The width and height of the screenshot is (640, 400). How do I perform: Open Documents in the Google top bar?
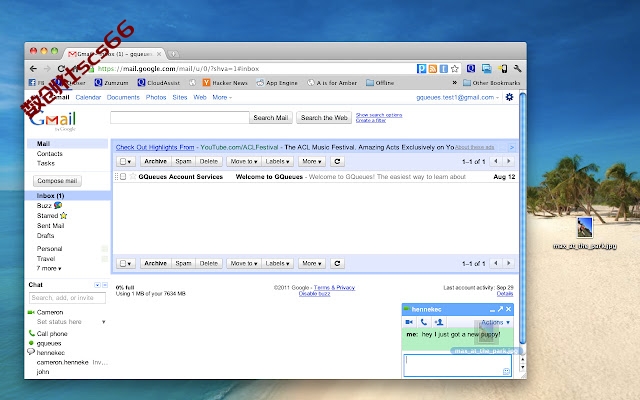(x=123, y=97)
